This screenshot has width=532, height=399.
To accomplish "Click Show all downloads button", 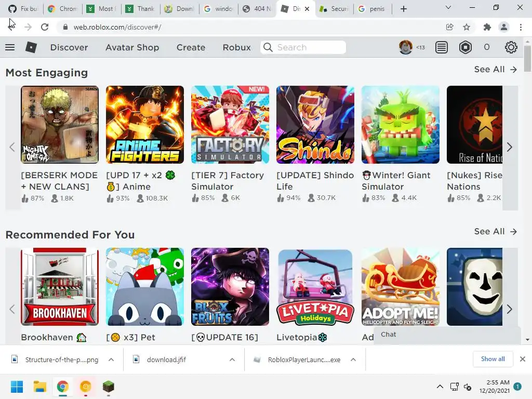I will [x=493, y=359].
